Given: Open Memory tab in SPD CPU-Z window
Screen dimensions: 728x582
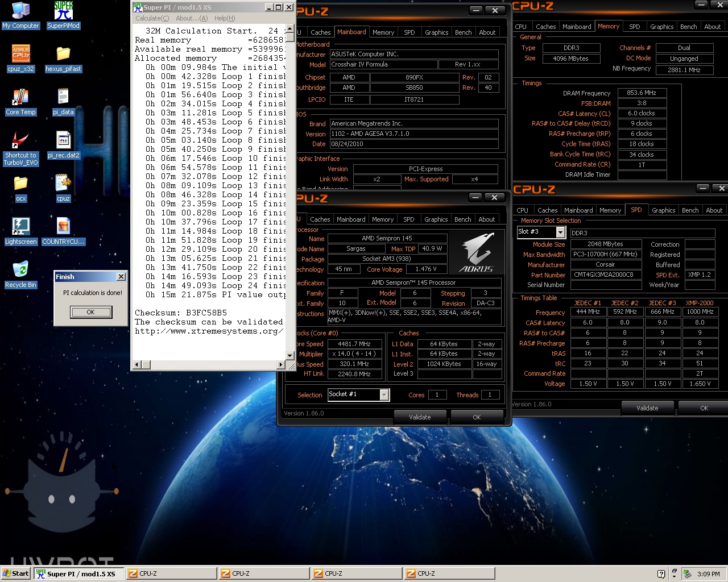Looking at the screenshot, I should [x=610, y=210].
